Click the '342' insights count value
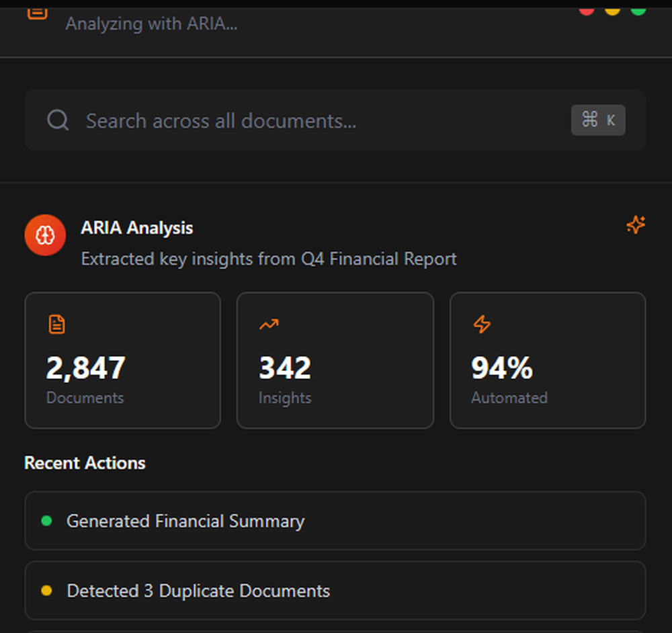Screen dimensions: 672x633 tap(285, 368)
